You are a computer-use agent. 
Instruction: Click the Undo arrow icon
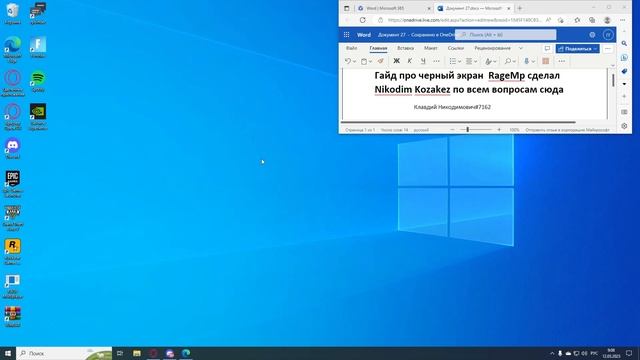point(347,61)
